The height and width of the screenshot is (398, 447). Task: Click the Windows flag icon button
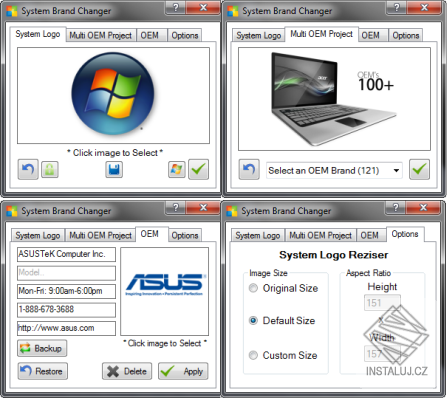click(x=177, y=170)
